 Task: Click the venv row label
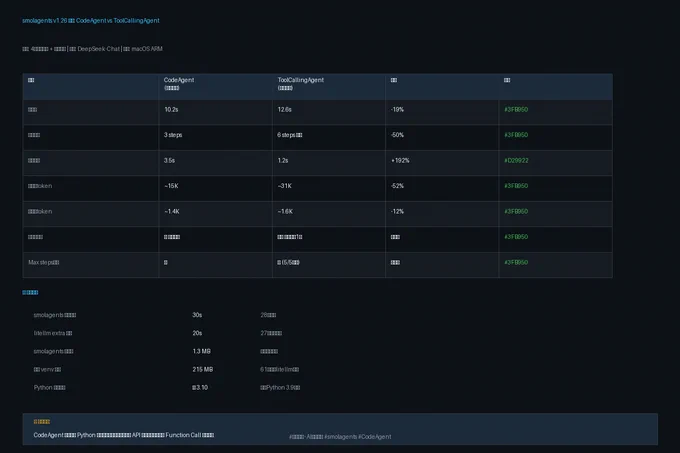point(47,370)
